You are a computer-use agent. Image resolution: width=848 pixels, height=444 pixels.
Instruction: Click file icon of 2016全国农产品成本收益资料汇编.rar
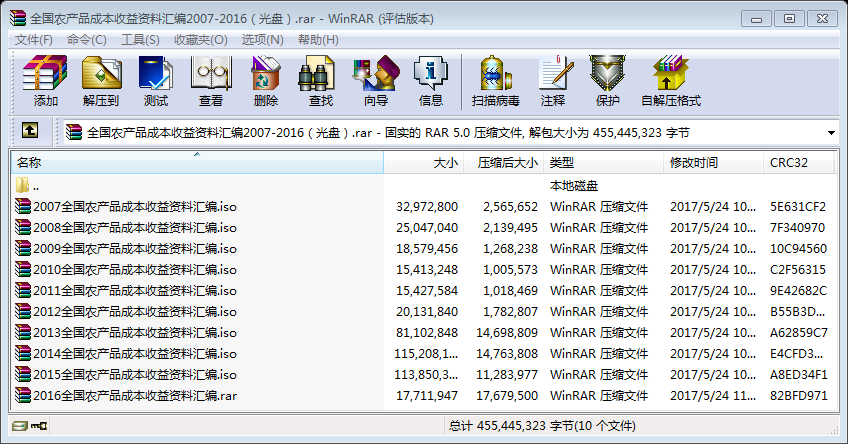pos(23,395)
